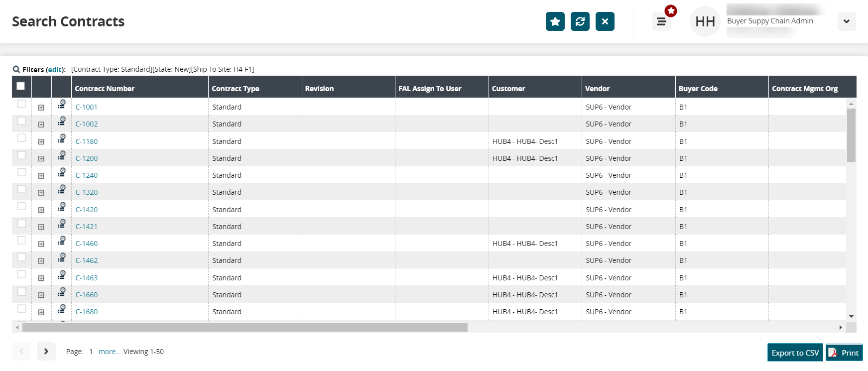Click the milestone icon for C-1462
Image resolution: width=868 pixels, height=371 pixels.
pos(62,257)
